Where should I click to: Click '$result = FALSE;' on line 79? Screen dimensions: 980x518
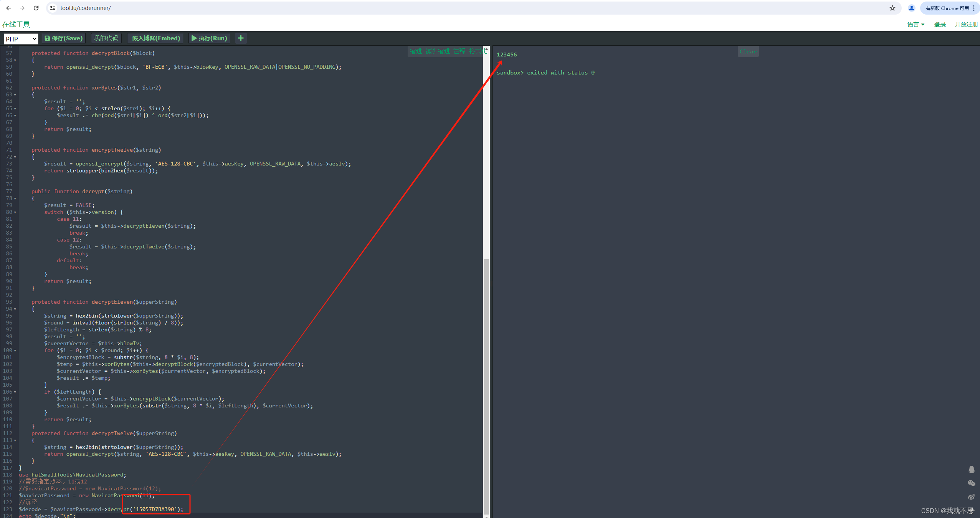[x=69, y=205]
